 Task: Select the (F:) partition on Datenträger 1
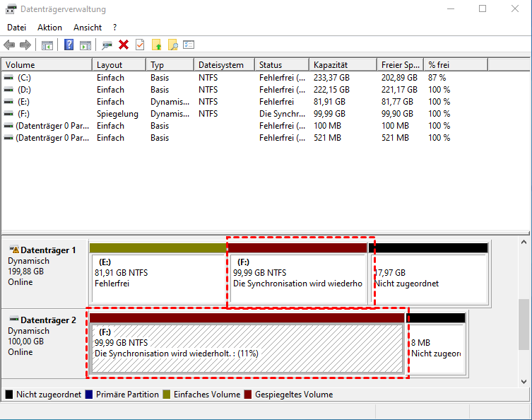point(298,274)
